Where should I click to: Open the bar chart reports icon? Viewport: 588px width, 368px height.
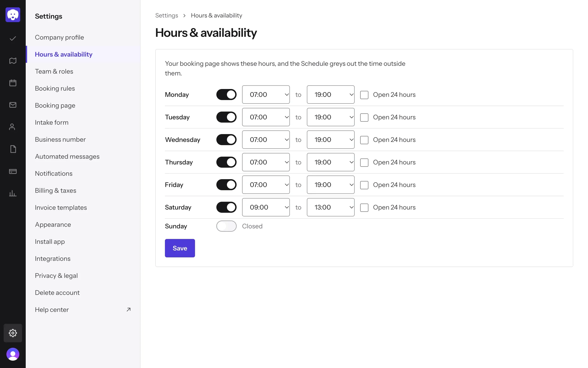(x=13, y=193)
